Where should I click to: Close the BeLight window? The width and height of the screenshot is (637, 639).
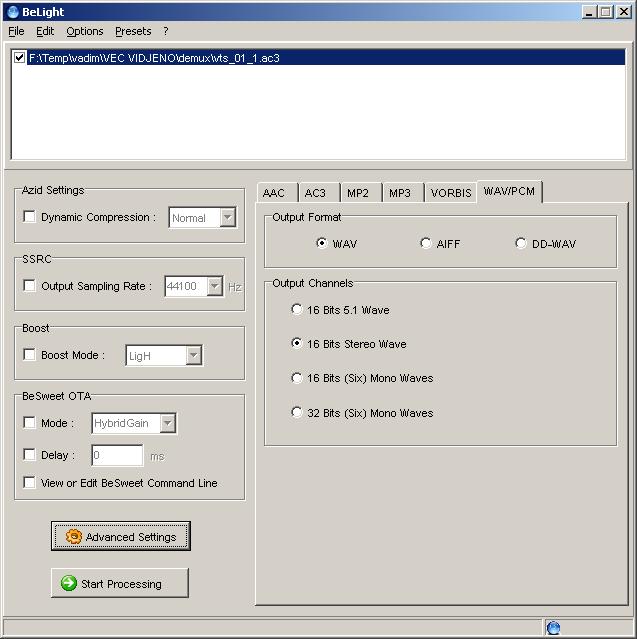pos(624,12)
